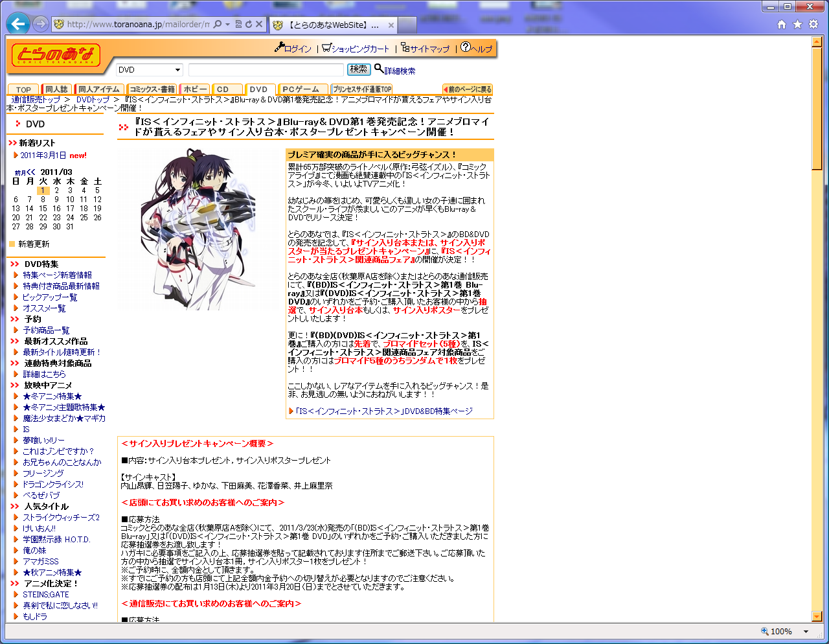Open ★冬アニメ特集★ sidebar link
This screenshot has width=829, height=644.
coord(52,397)
